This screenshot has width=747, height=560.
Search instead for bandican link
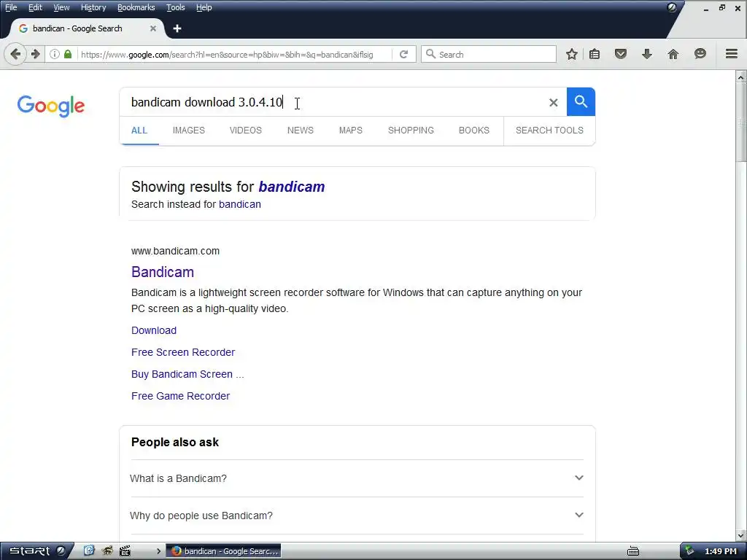coord(239,204)
